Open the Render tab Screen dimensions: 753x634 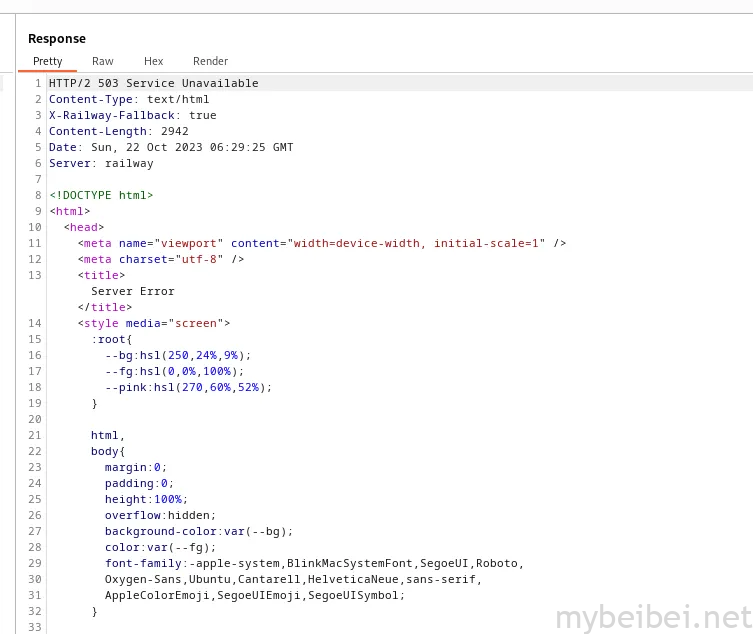pyautogui.click(x=210, y=61)
